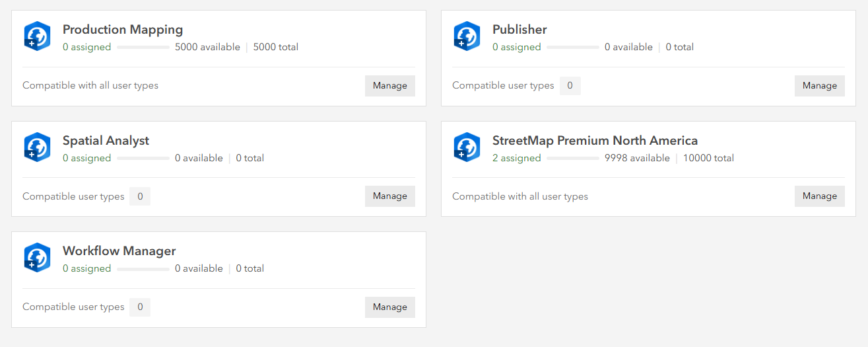Click "0 assigned" under Spatial Analyst
Screen dimensions: 868x347
pyautogui.click(x=87, y=158)
